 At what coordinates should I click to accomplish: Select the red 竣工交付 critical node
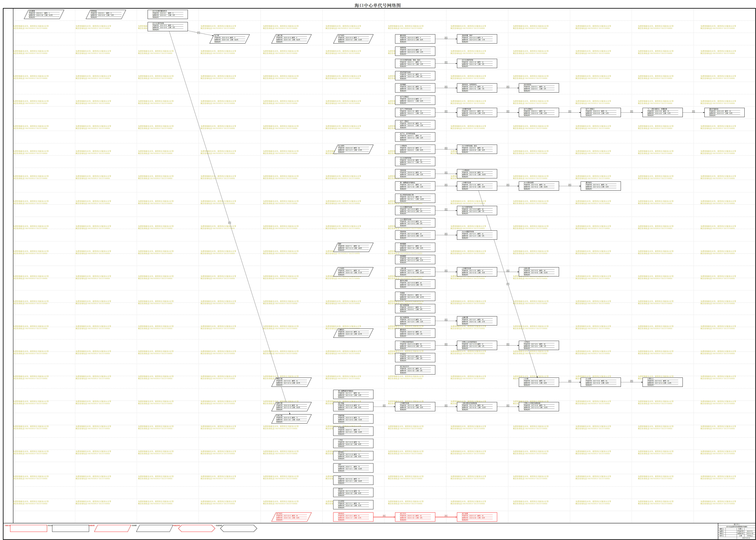click(415, 517)
